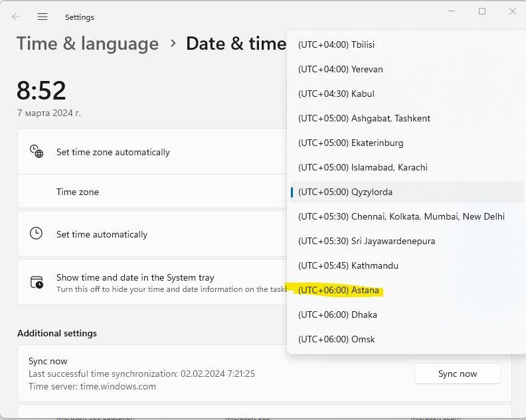Click the Additional settings heading
The height and width of the screenshot is (420, 526).
click(x=57, y=333)
